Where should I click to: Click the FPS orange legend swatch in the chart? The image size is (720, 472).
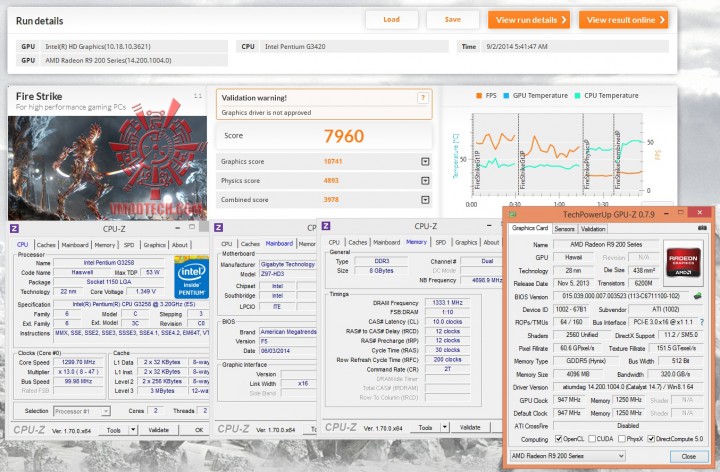click(x=479, y=96)
